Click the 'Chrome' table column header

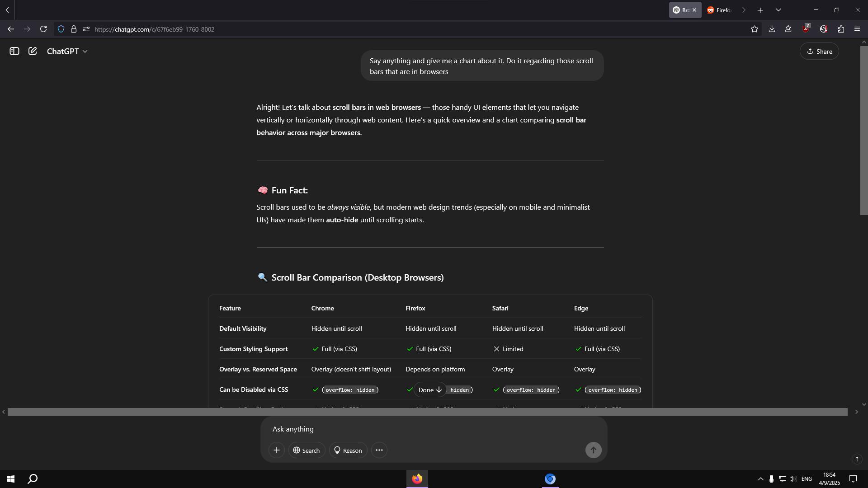322,308
